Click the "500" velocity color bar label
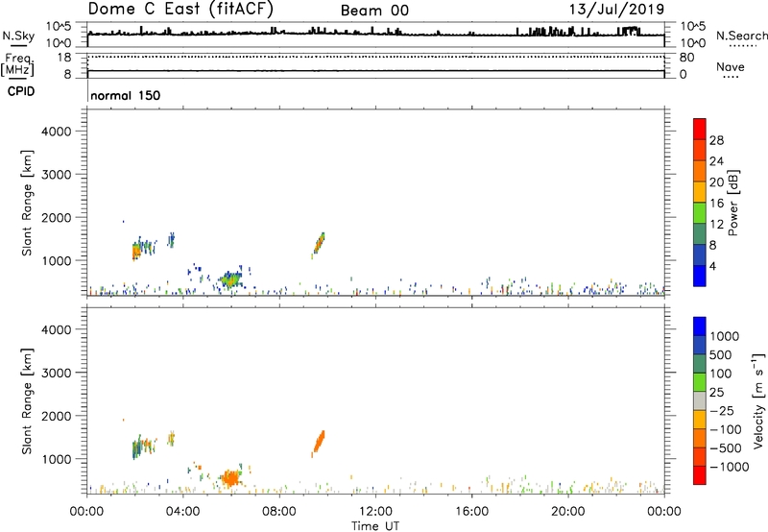768x532 pixels. (721, 355)
